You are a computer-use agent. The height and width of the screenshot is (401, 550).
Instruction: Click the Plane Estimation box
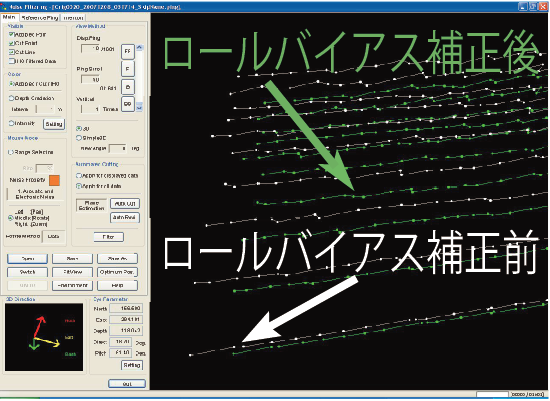pyautogui.click(x=92, y=205)
